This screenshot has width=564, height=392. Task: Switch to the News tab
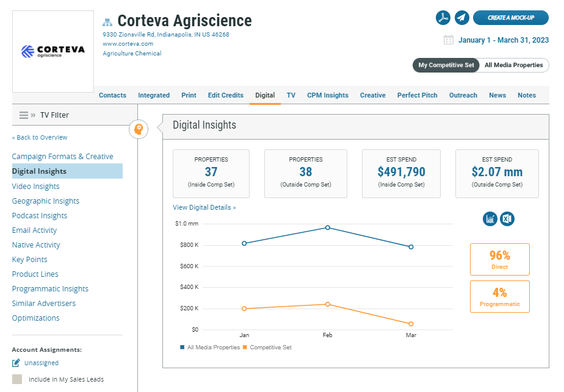(x=497, y=95)
